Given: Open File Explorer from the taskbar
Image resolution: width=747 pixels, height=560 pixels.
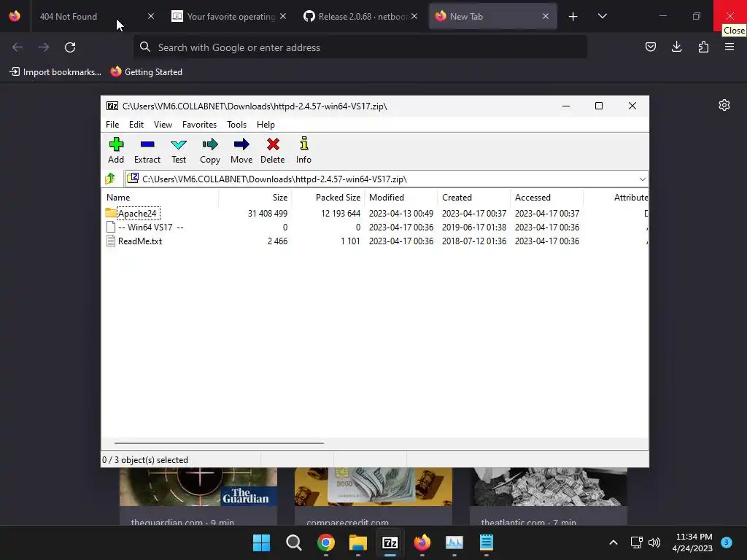Looking at the screenshot, I should (x=357, y=542).
